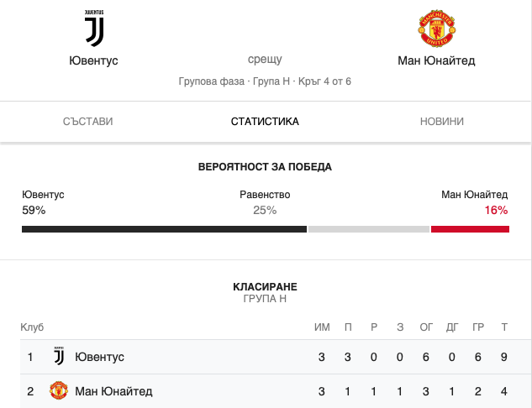Click the black Juventus win probability bar
This screenshot has width=532, height=408.
[164, 229]
